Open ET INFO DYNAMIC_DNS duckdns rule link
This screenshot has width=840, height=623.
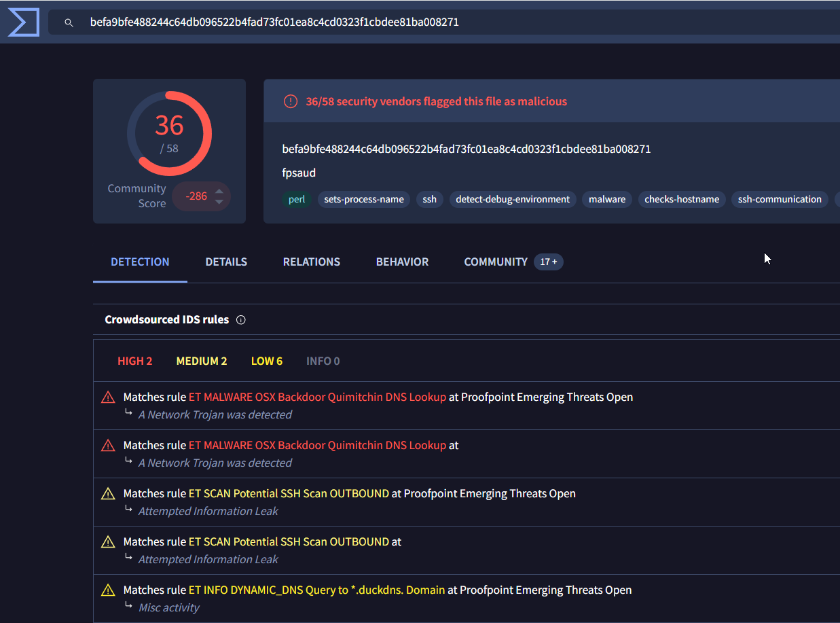tap(316, 590)
